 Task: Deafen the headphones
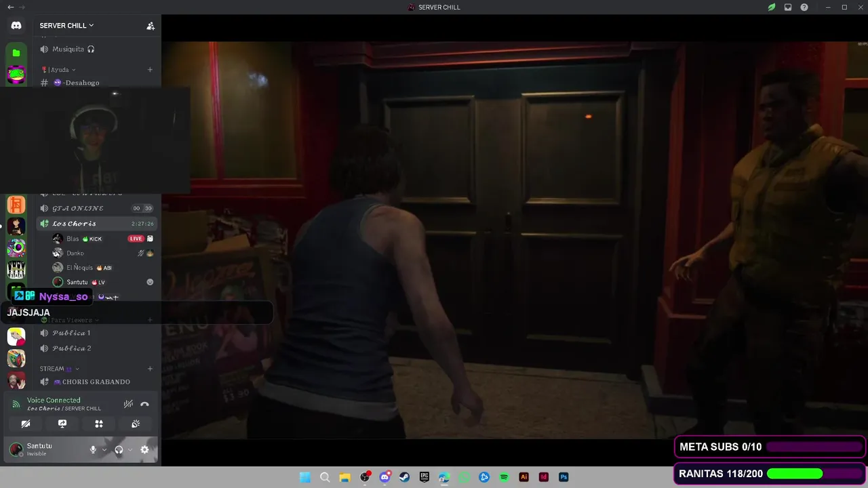tap(119, 449)
